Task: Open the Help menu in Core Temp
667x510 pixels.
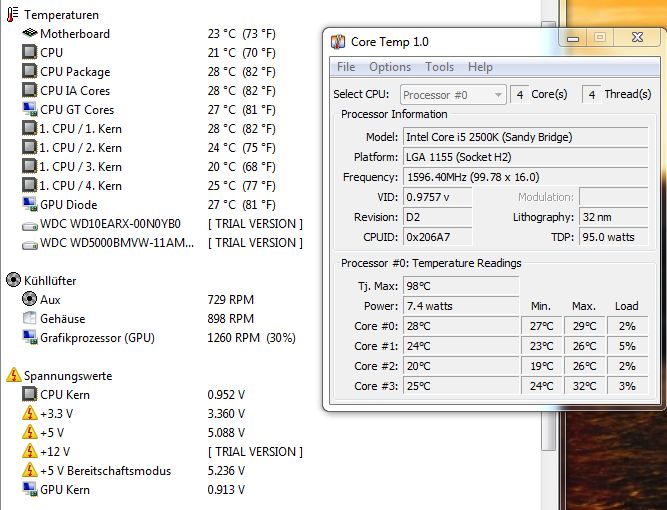Action: (480, 67)
